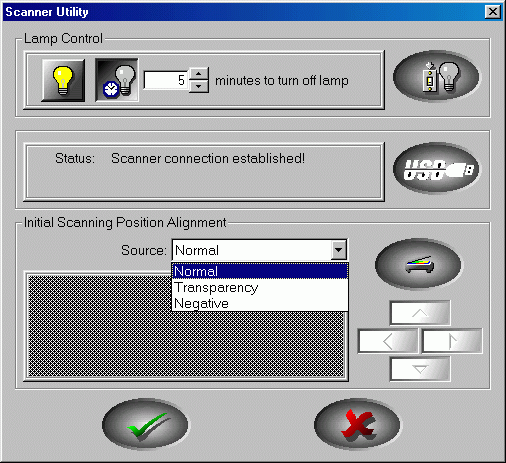Turn on the lamp with yellow bulb button
The height and width of the screenshot is (463, 506).
pyautogui.click(x=63, y=80)
